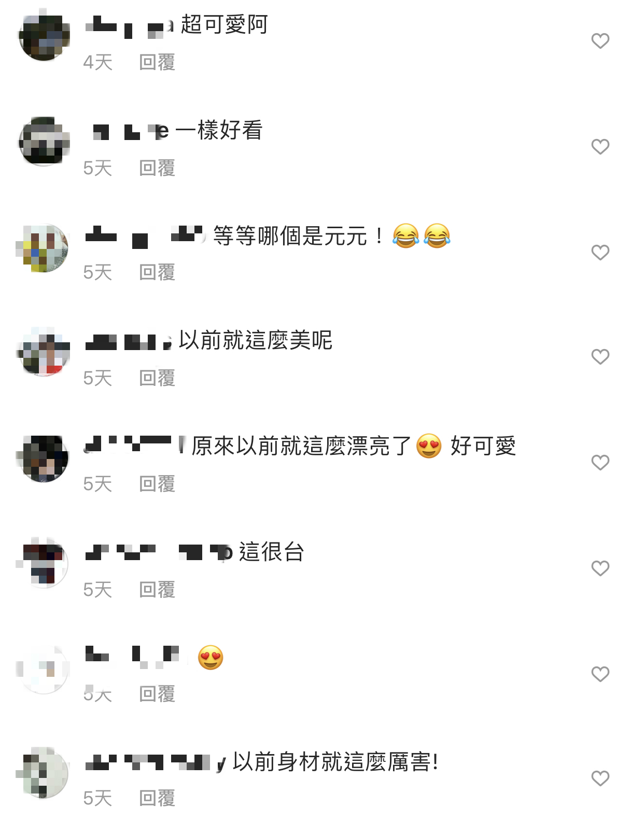Viewport: 644px width, 821px height.
Task: Open profile picture beside 等等哪個是元元
Action: [44, 248]
